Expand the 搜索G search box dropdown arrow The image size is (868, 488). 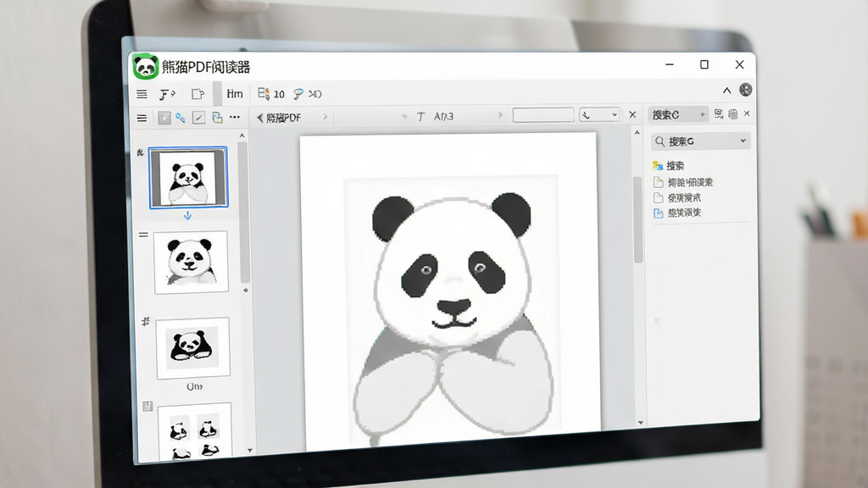743,141
